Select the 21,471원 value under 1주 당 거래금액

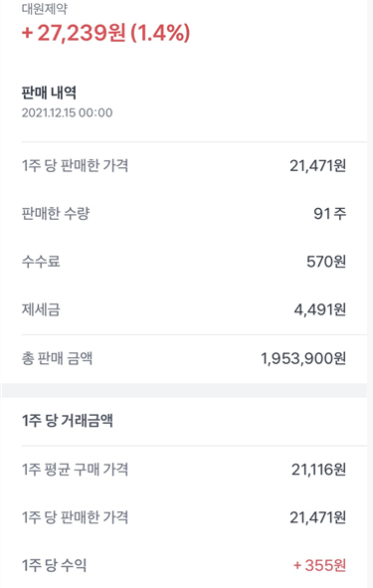tap(318, 517)
